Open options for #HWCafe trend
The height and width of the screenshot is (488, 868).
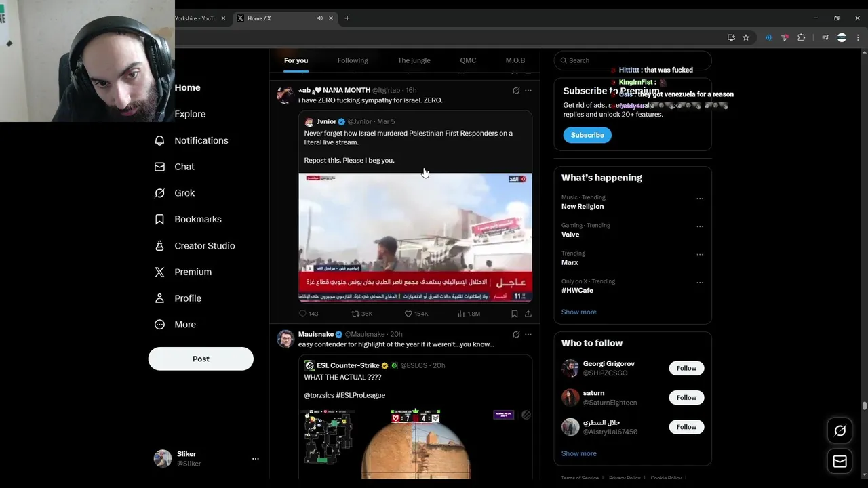coord(700,282)
